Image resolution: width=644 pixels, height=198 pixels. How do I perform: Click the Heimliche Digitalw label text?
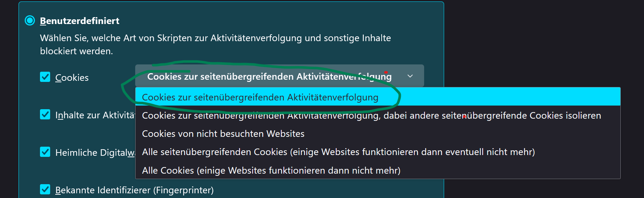pyautogui.click(x=95, y=153)
